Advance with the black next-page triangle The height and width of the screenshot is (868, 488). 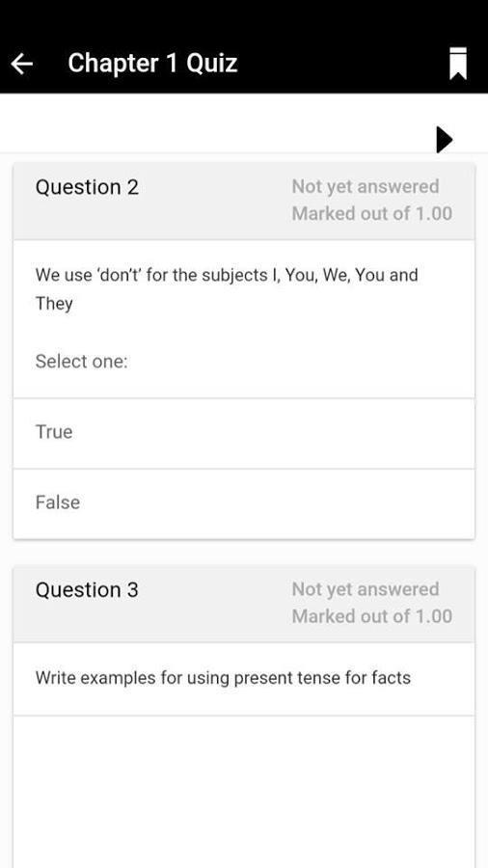click(445, 140)
